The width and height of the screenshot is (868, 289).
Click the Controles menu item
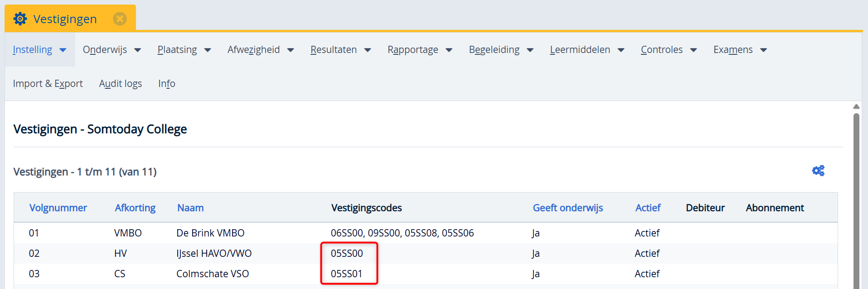[668, 50]
